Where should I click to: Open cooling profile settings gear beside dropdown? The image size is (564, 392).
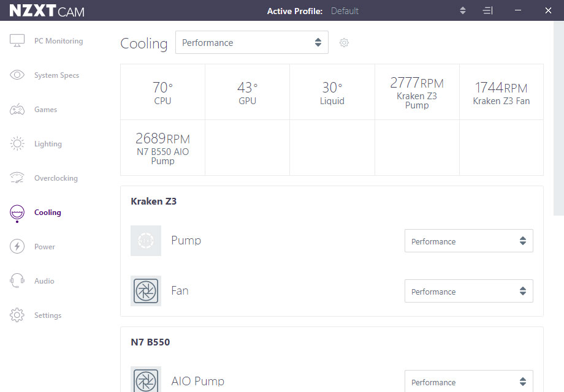[x=344, y=43]
